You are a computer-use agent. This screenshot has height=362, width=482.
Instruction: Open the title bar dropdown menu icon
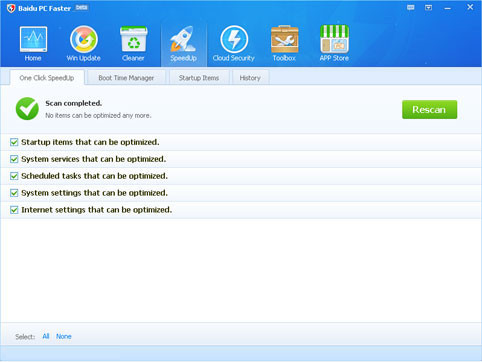pos(428,8)
